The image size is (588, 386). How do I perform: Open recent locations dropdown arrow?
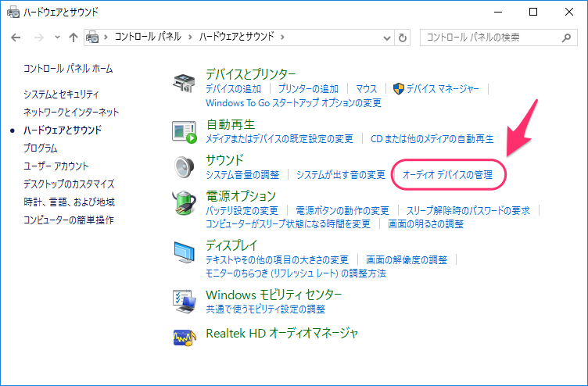pyautogui.click(x=57, y=38)
